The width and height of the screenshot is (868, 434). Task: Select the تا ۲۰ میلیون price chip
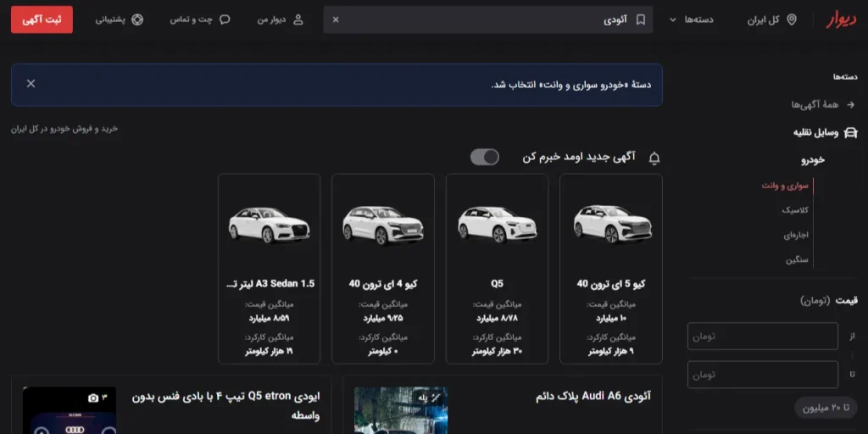[826, 408]
